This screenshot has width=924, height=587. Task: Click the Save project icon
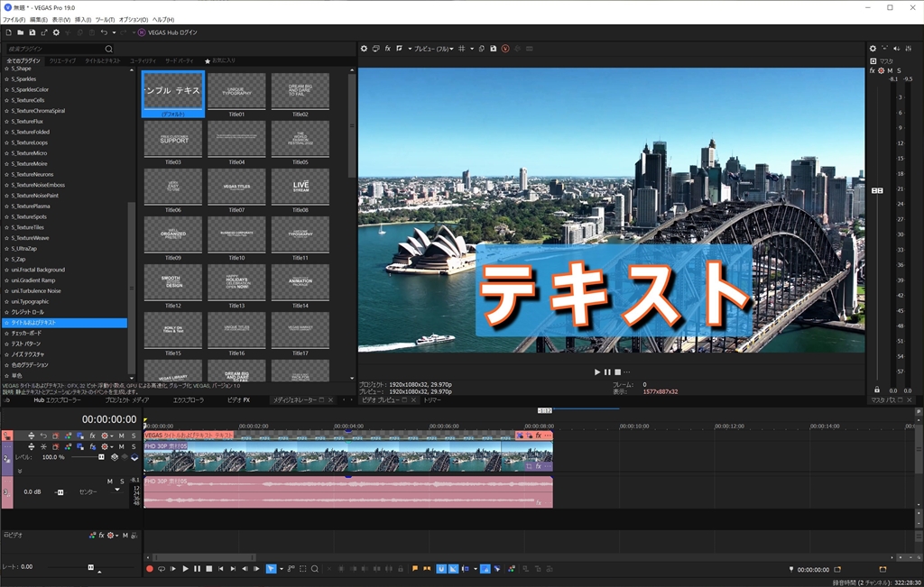coord(32,32)
